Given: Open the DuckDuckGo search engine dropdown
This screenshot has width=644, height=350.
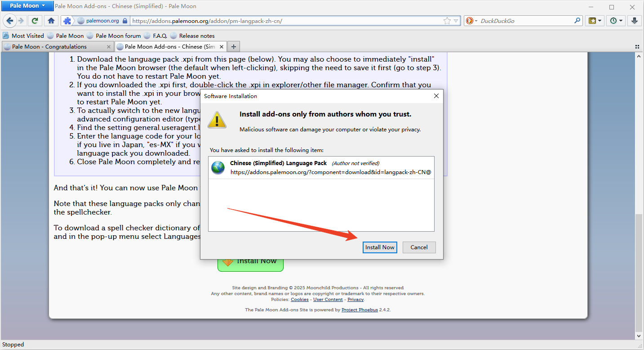Looking at the screenshot, I should point(471,21).
